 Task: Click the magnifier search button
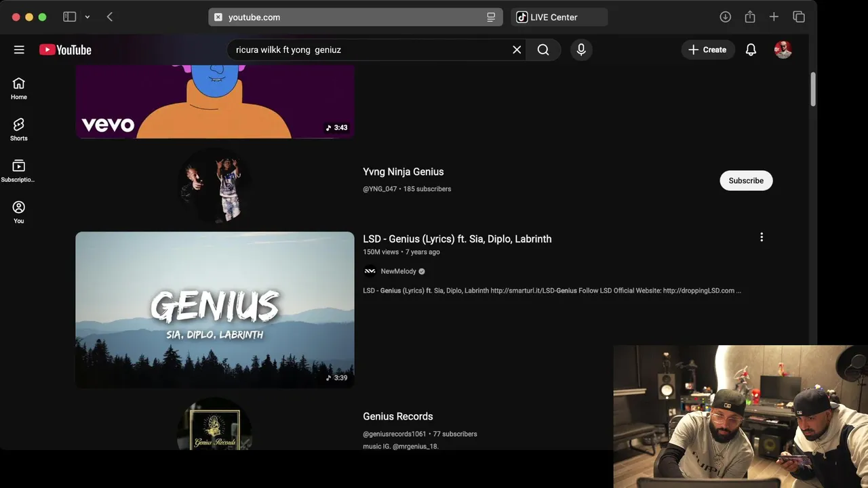tap(543, 49)
